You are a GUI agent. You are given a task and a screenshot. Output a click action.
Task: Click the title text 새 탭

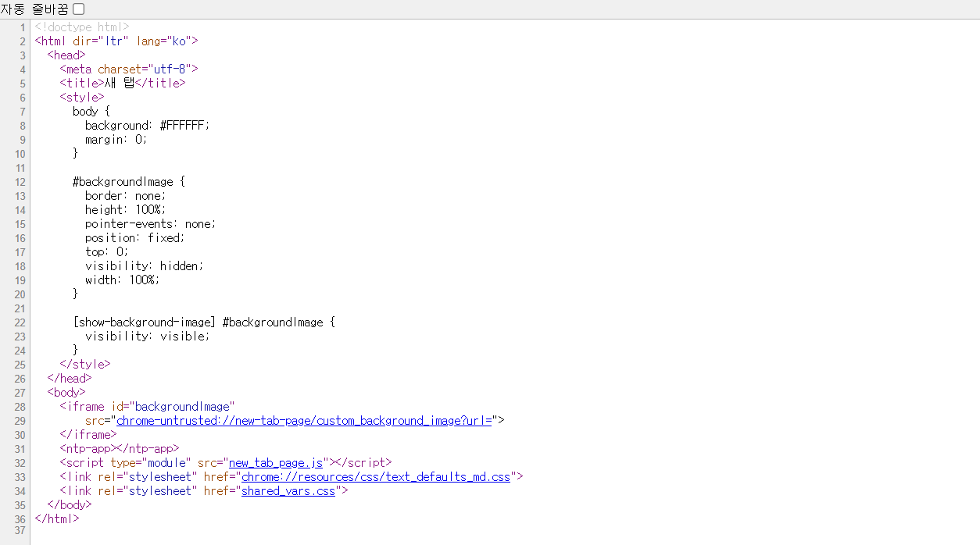click(x=120, y=83)
